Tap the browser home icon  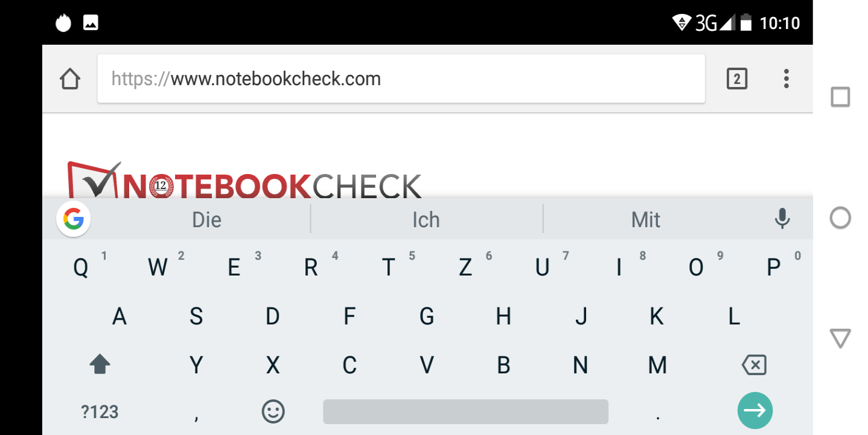(x=70, y=79)
